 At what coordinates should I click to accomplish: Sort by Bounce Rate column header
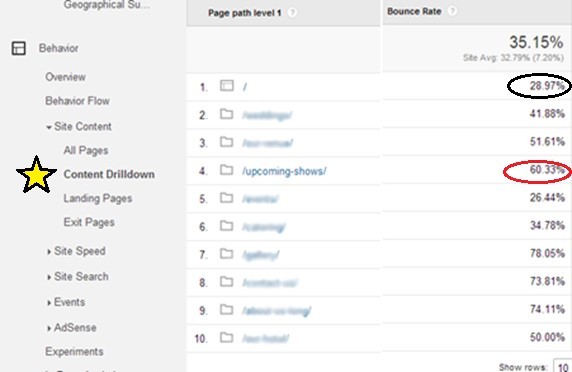click(x=414, y=11)
